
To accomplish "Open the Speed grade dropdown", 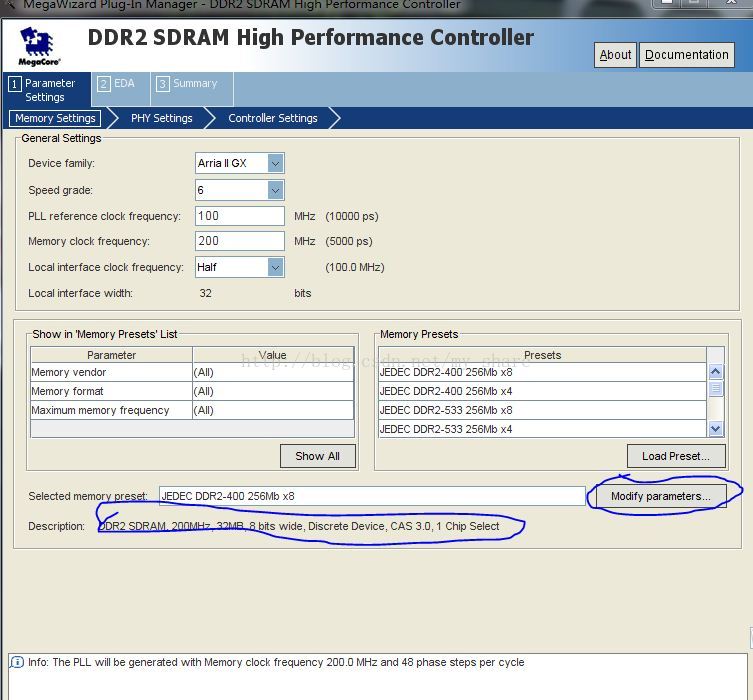I will [x=276, y=190].
